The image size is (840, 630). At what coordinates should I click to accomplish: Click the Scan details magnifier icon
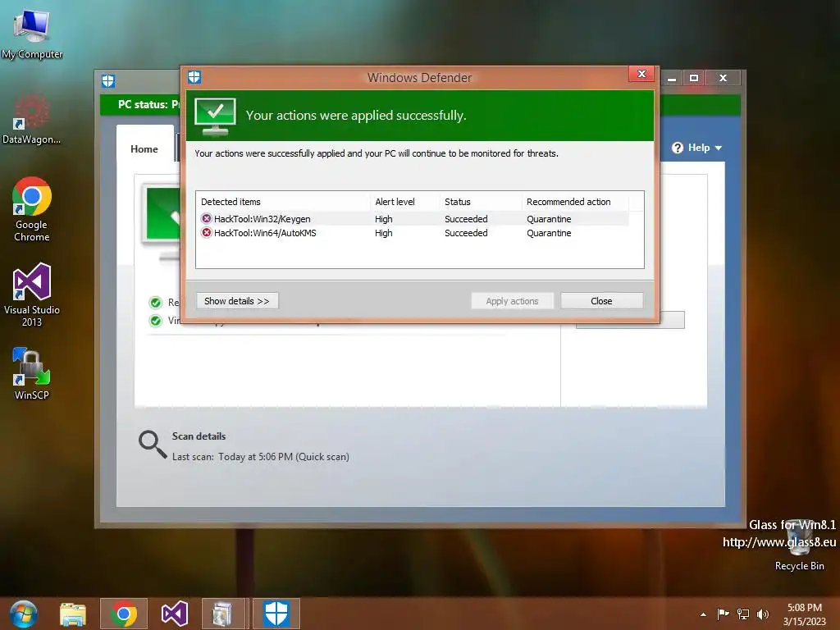[x=152, y=444]
